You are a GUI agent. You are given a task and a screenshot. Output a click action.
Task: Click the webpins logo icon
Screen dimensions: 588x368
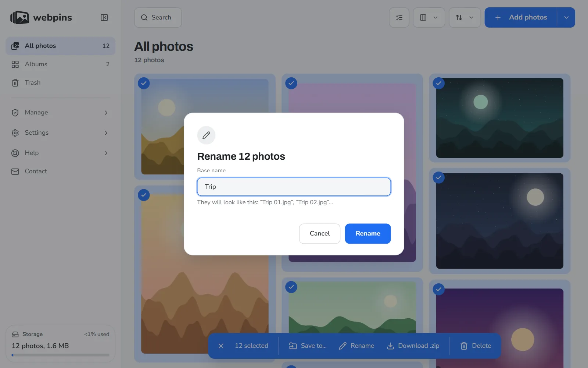coord(19,17)
